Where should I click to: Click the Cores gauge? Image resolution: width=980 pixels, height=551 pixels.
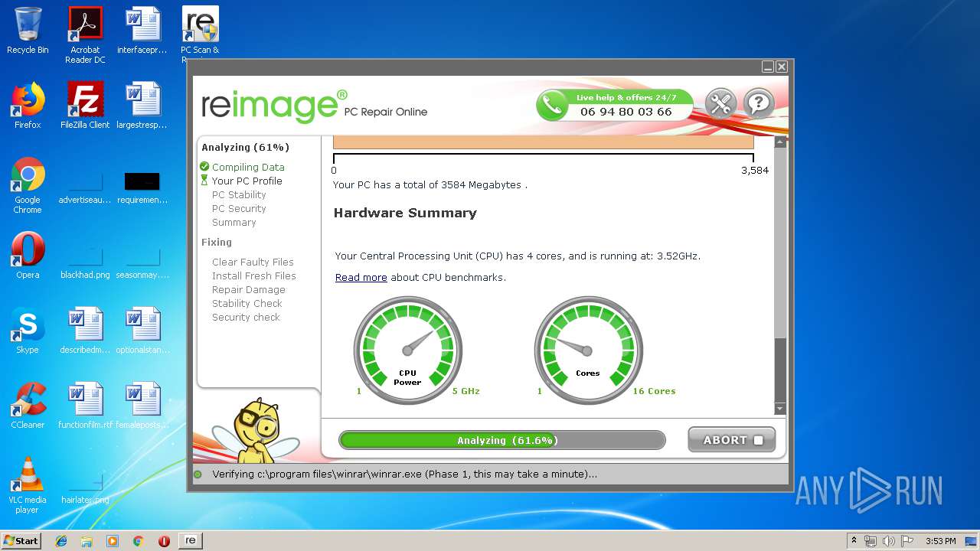588,350
